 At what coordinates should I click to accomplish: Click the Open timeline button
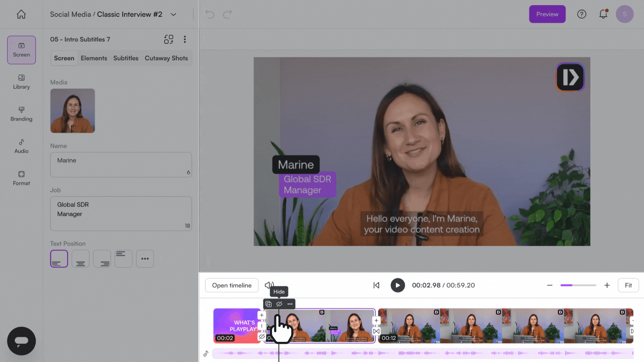point(231,285)
